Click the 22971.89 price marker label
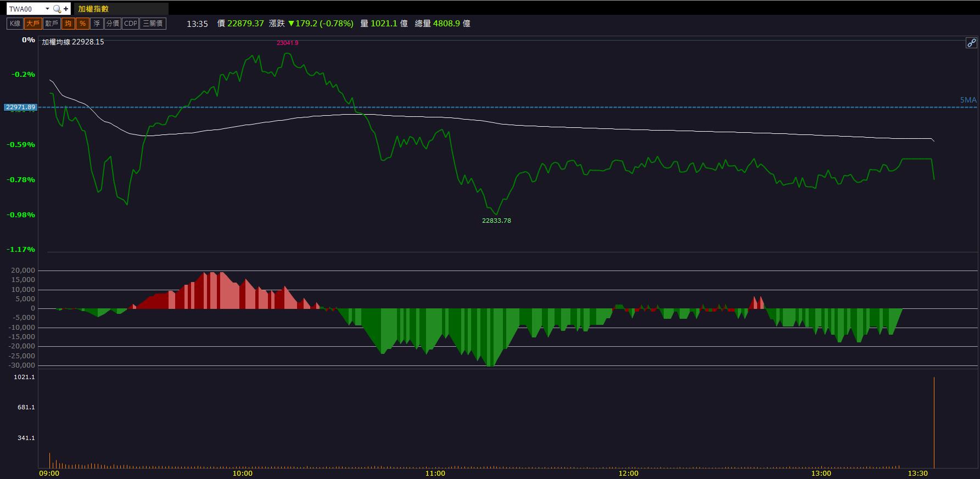The image size is (980, 479). 21,108
